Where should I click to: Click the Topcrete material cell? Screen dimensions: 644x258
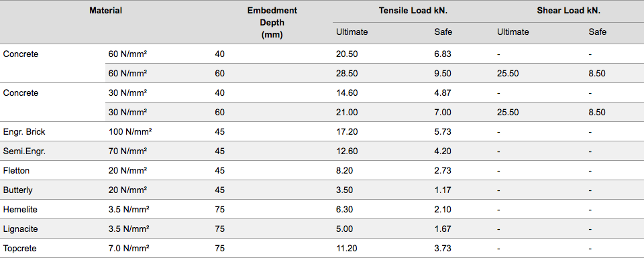(19, 249)
